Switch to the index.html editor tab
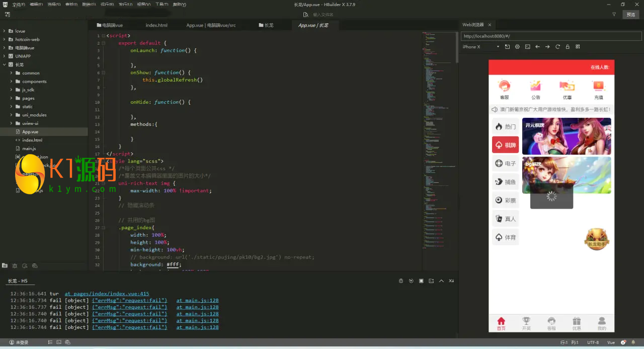Screen dimensions: 644x349 (156, 25)
